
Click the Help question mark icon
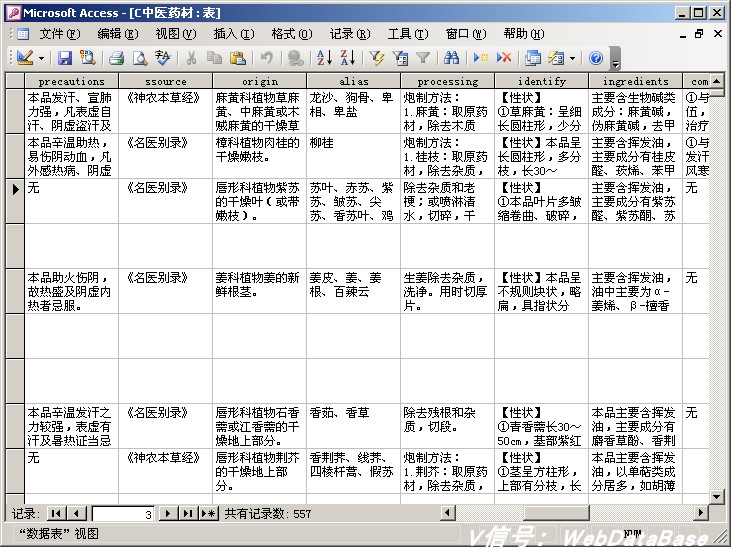[x=596, y=58]
